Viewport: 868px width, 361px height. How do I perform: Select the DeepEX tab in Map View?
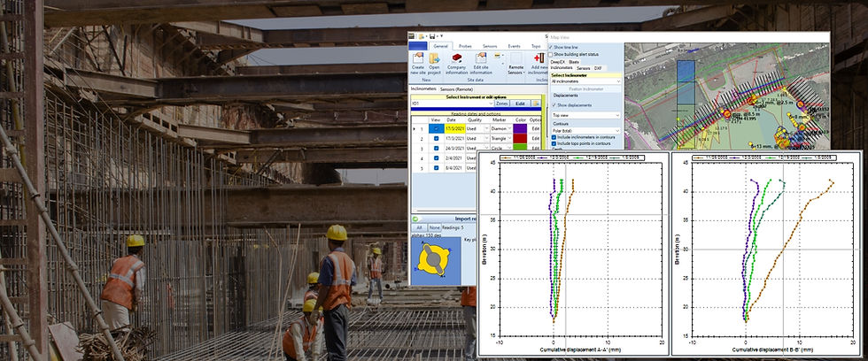pos(557,62)
